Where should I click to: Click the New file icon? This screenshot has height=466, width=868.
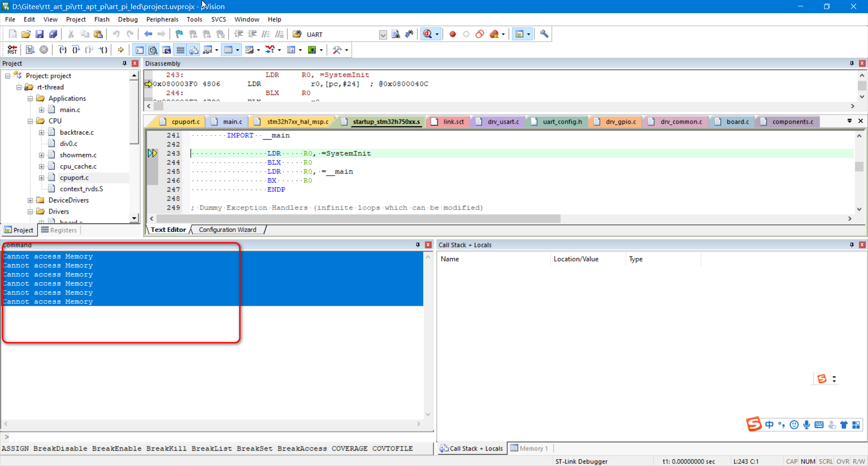click(13, 34)
